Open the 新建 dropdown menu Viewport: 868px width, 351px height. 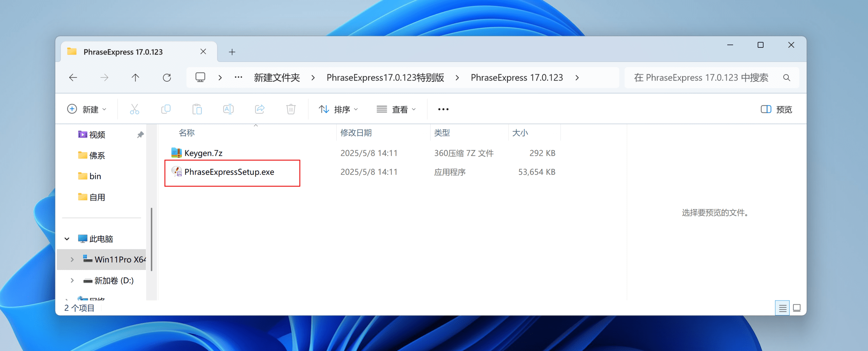click(87, 109)
